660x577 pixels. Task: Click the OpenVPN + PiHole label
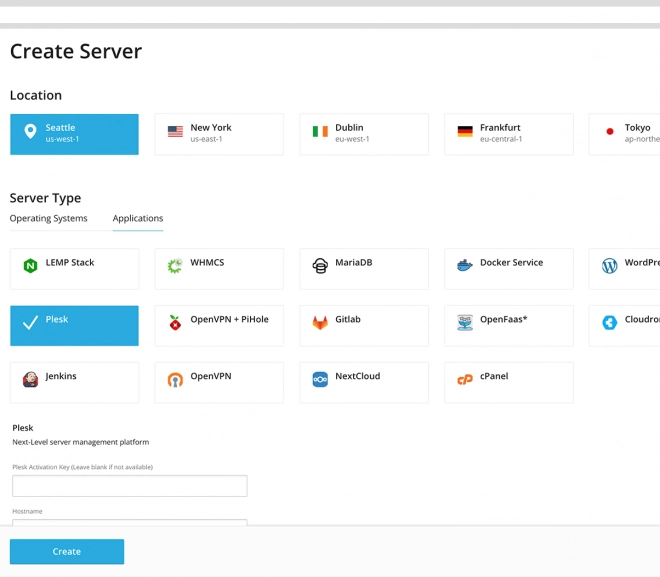(229, 319)
